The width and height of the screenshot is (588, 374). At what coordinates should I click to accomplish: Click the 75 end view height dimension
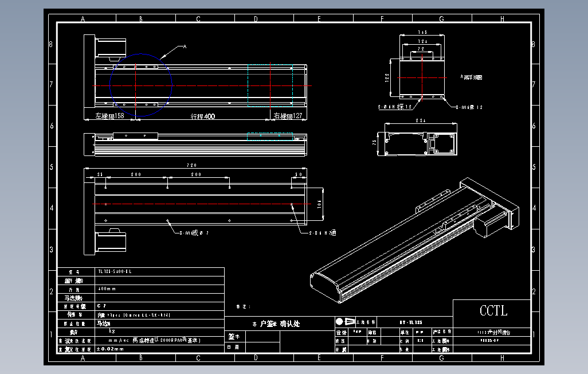click(375, 143)
